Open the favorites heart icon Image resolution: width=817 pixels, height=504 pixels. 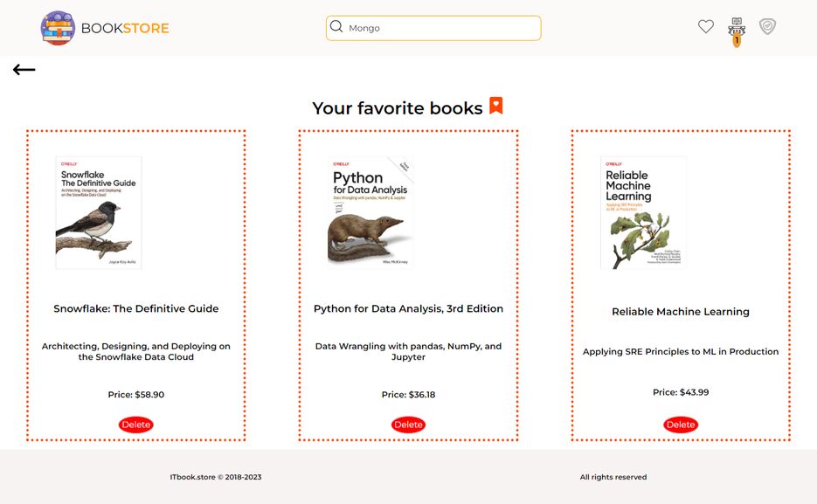pos(705,26)
